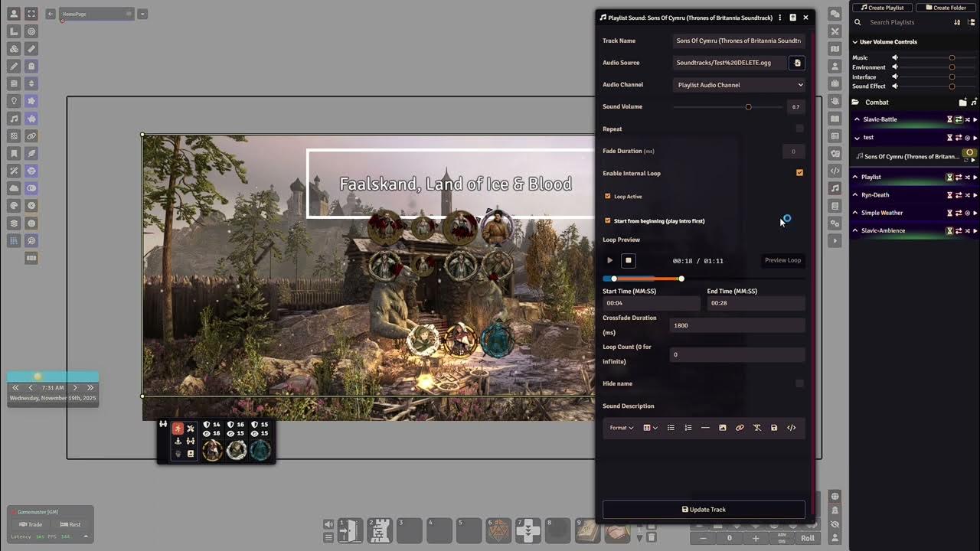Open the Playlists sidebar tab
The width and height of the screenshot is (980, 551).
835,188
